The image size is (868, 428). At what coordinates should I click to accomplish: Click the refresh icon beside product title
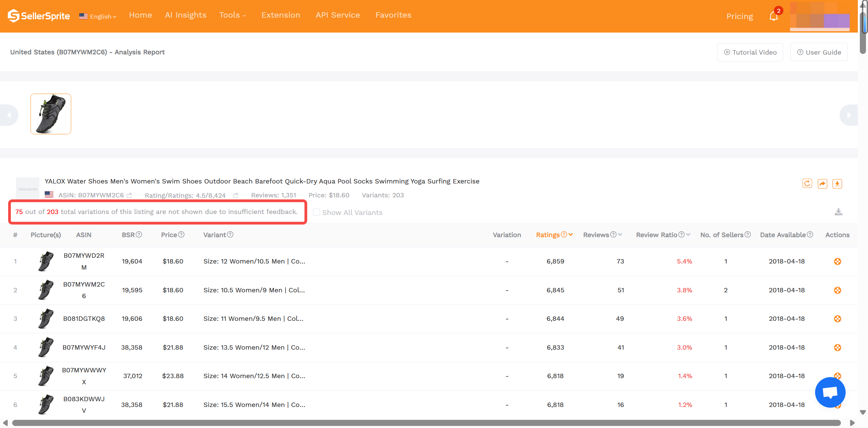click(807, 183)
